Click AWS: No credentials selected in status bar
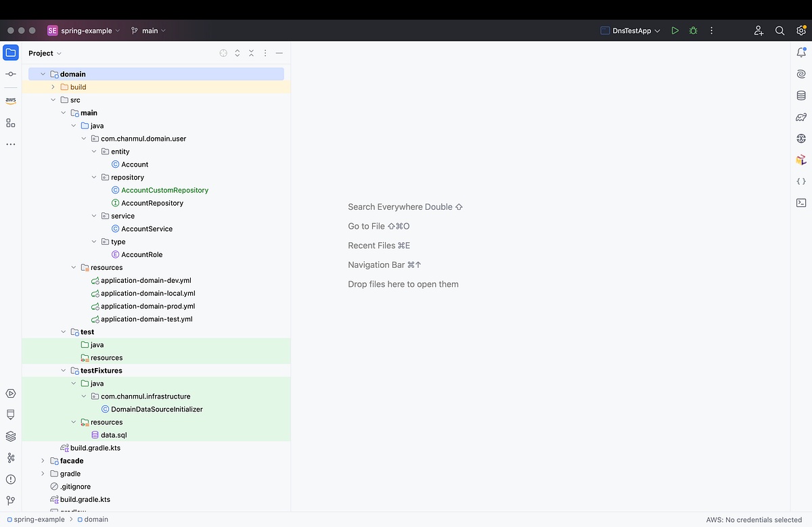812x527 pixels. click(x=753, y=520)
